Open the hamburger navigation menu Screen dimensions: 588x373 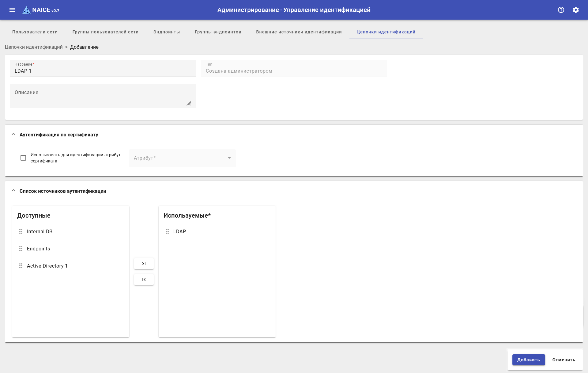(x=12, y=10)
